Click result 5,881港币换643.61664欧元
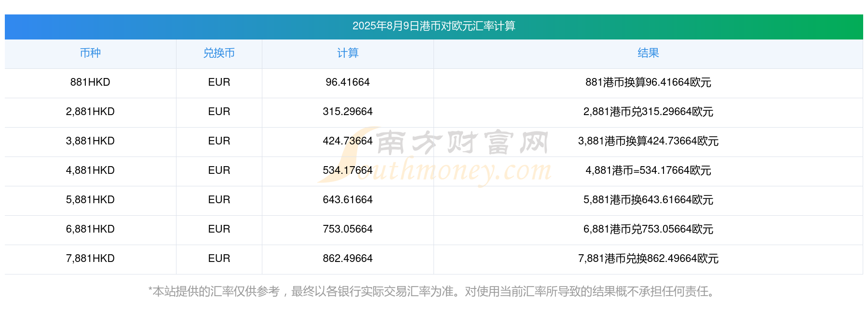This screenshot has width=868, height=313. coord(648,200)
